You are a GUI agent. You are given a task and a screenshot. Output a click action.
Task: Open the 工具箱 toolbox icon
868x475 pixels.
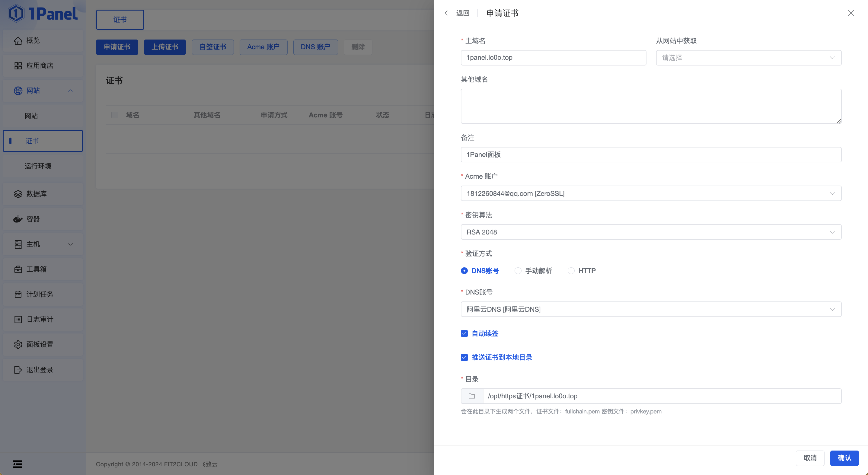(x=18, y=269)
